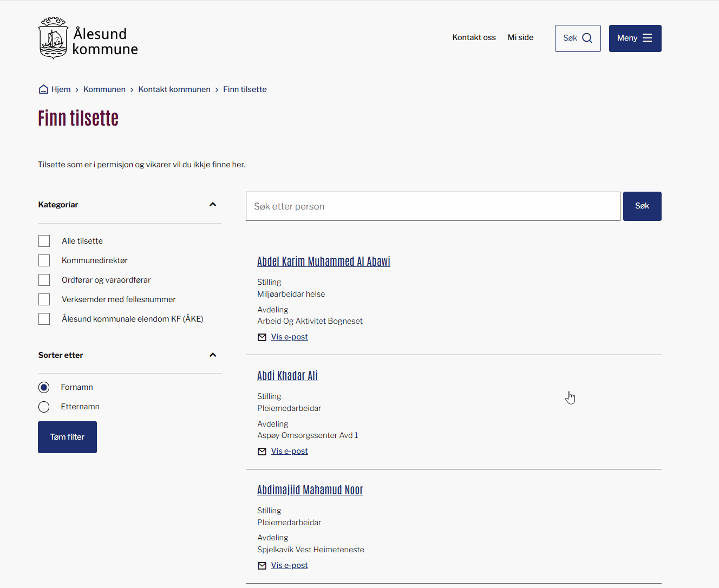Open Abdi Khadar Ali's profile link
Screen dimensions: 719x588
tap(287, 376)
